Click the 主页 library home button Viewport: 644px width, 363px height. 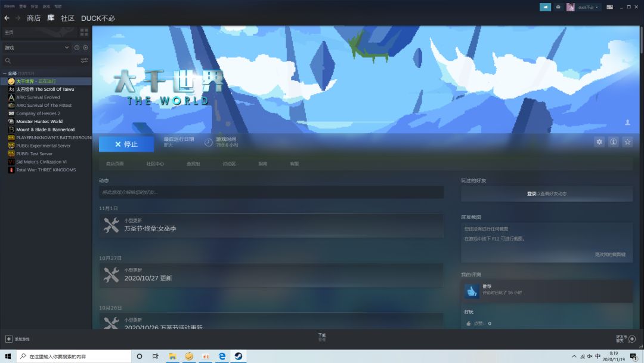tap(39, 32)
